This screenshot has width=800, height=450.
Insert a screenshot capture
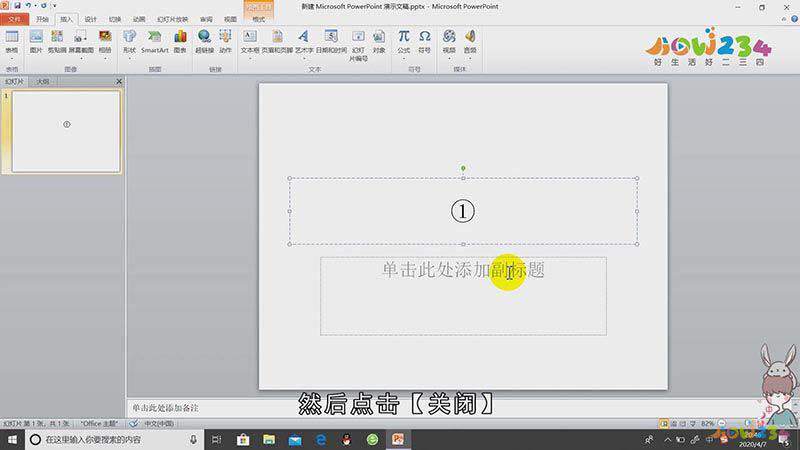[x=81, y=42]
